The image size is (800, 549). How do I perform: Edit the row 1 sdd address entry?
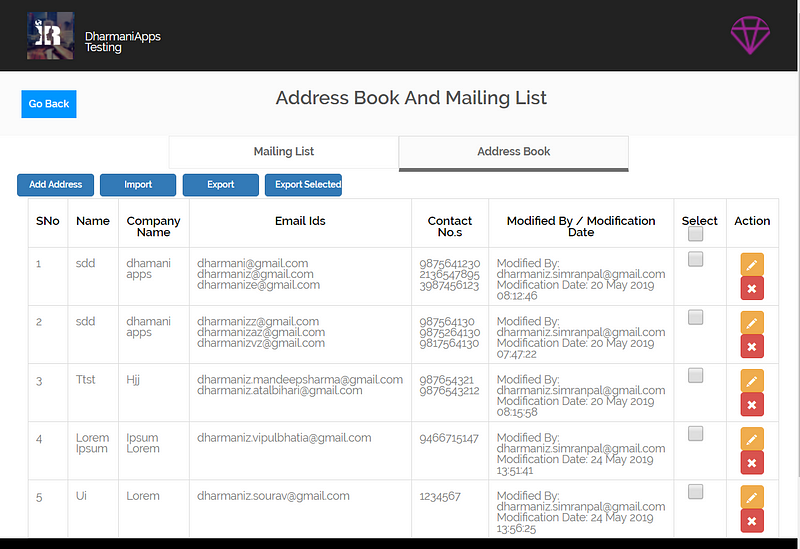[x=752, y=264]
